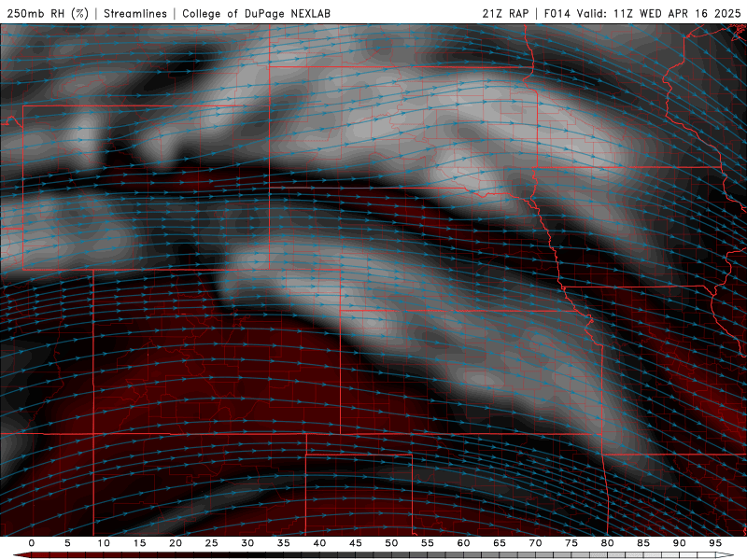747x560 pixels.
Task: Click the '30' value on the color scale
Action: click(x=247, y=543)
